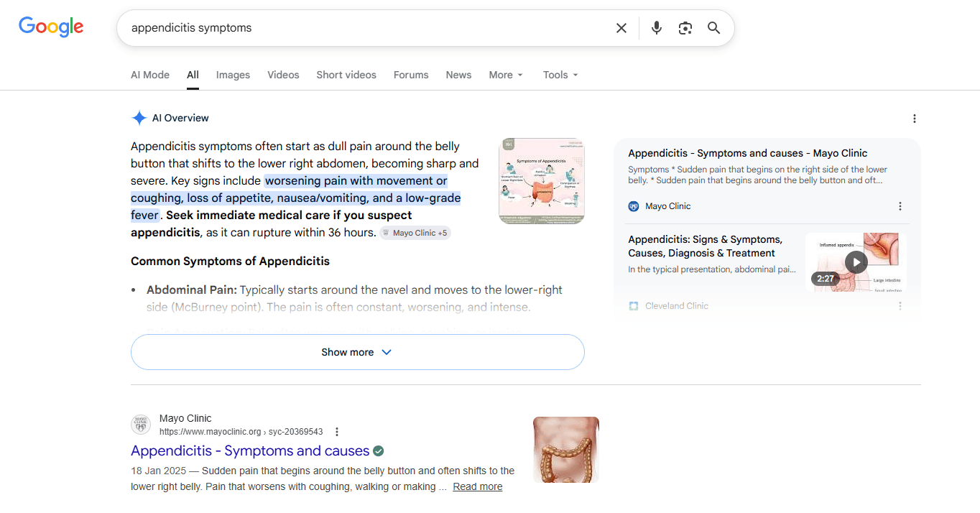
Task: Click the AI Overview heading text
Action: tap(180, 118)
